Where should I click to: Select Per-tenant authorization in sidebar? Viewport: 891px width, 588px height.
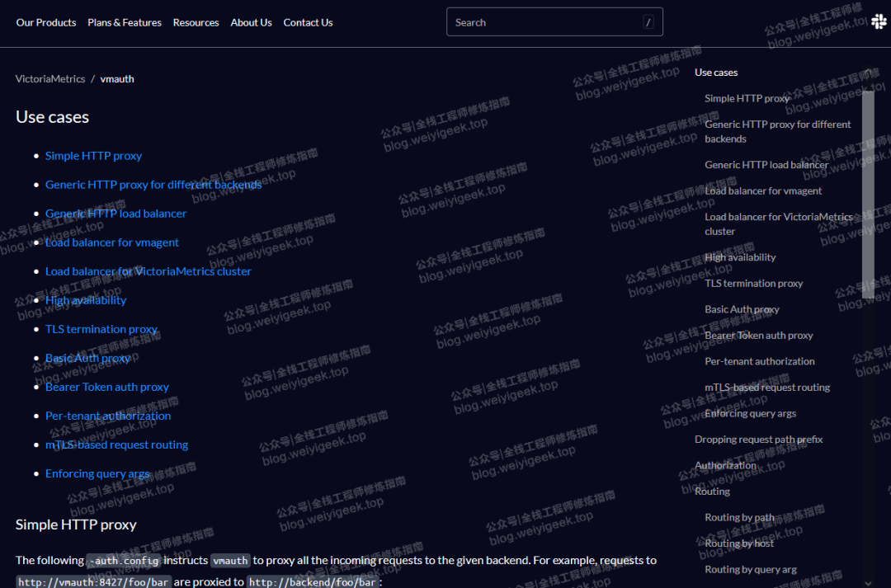(x=760, y=361)
